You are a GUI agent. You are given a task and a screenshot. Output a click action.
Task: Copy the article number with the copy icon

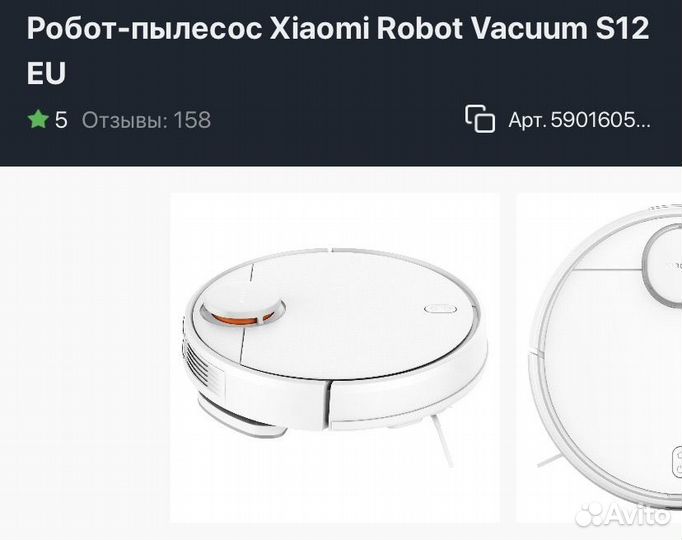pyautogui.click(x=480, y=118)
